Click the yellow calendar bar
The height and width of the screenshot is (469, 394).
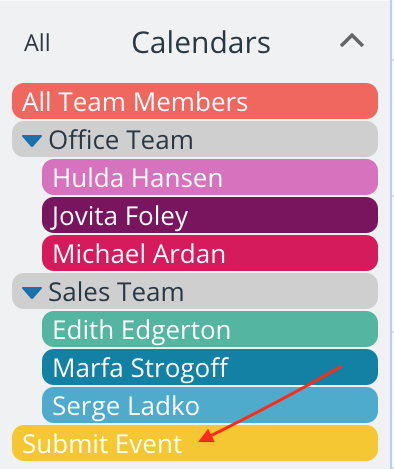click(x=195, y=443)
